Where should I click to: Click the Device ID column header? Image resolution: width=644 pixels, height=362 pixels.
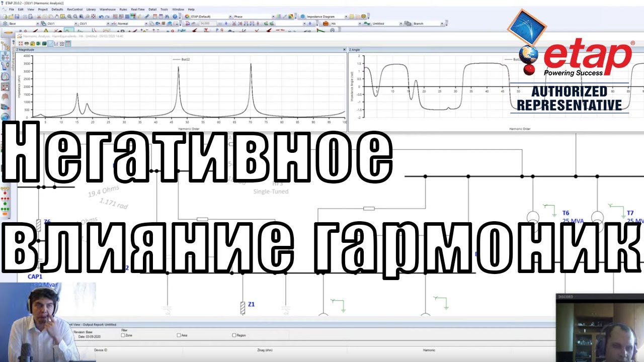[101, 350]
